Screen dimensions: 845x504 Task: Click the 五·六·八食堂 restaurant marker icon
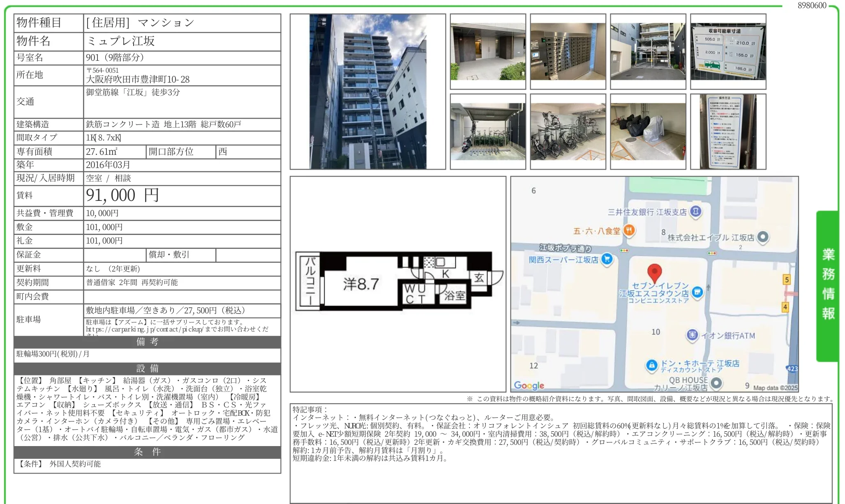[629, 230]
